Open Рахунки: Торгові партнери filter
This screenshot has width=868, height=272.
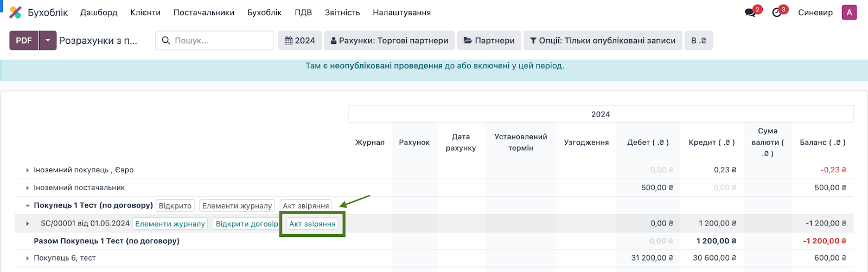coord(389,41)
